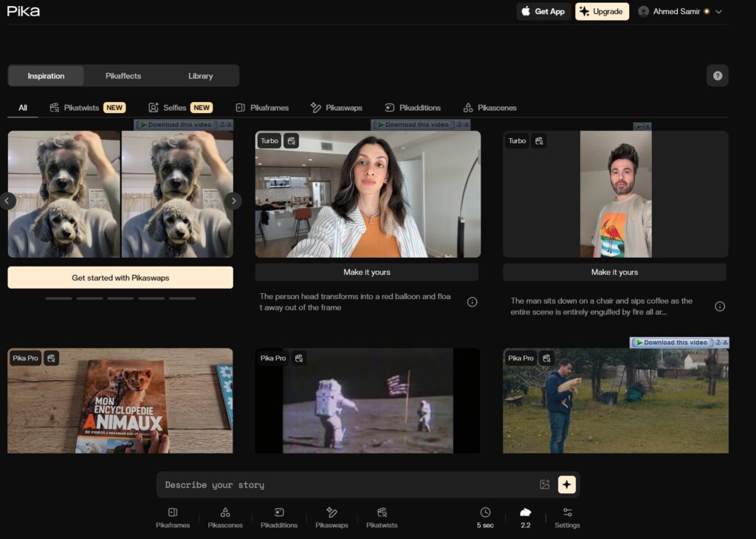Click the image upload icon in prompt box
Screen dimensions: 756x539
point(545,484)
